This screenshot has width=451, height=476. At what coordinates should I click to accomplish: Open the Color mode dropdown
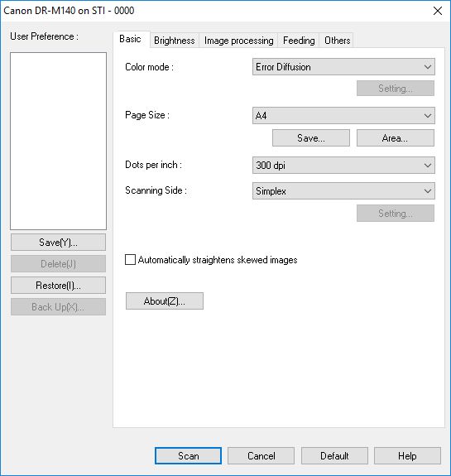tap(343, 67)
